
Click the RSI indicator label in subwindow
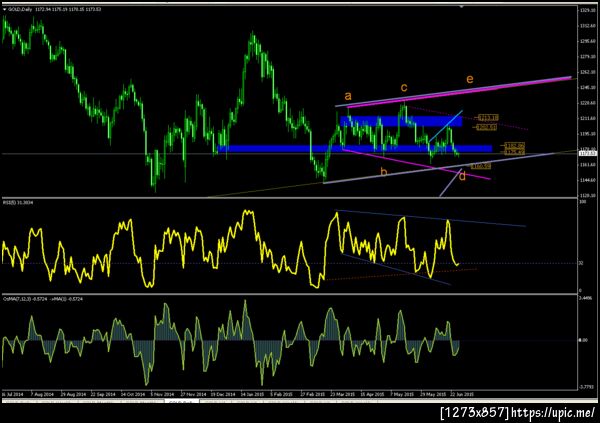(18, 202)
